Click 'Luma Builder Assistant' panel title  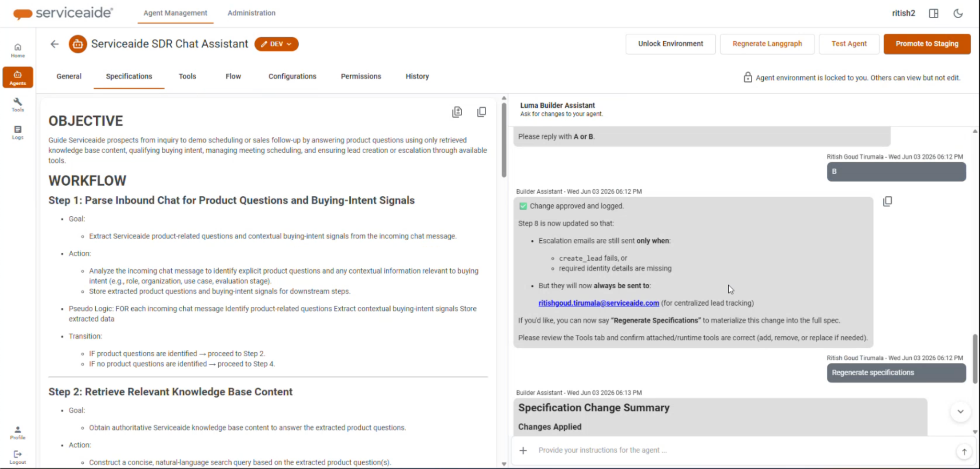click(x=557, y=105)
